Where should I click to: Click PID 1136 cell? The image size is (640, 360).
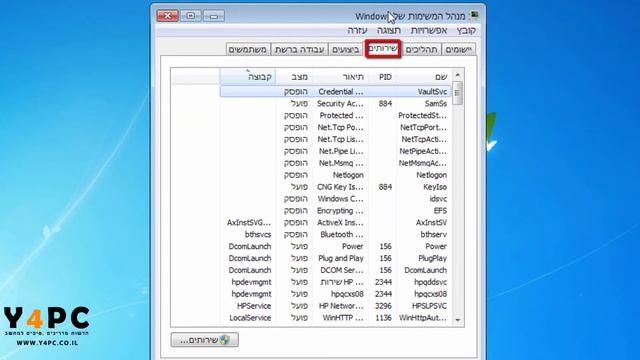383,318
